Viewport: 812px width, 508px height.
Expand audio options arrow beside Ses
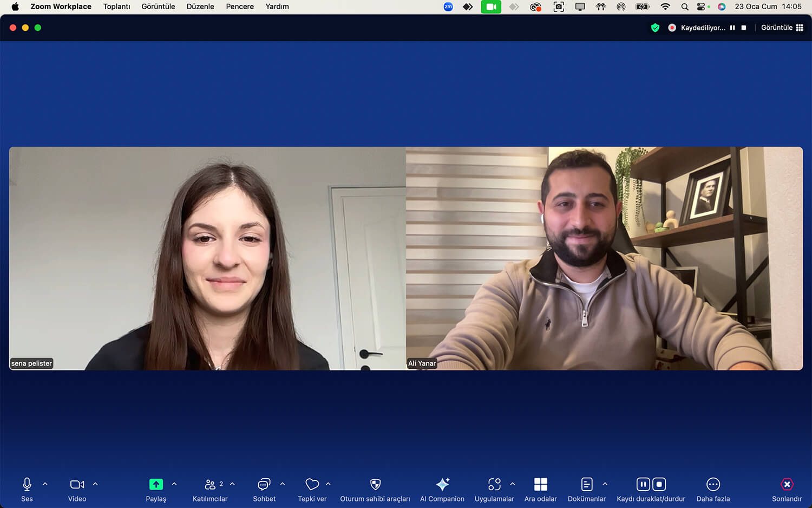(x=45, y=484)
